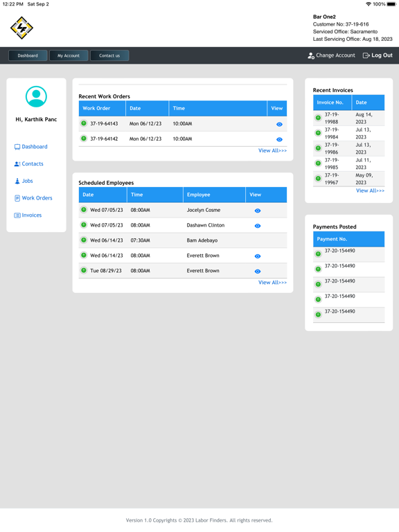View Everett Brown 06/14/23 schedule eye icon
Viewport: 399px width, 532px height.
[x=258, y=256]
